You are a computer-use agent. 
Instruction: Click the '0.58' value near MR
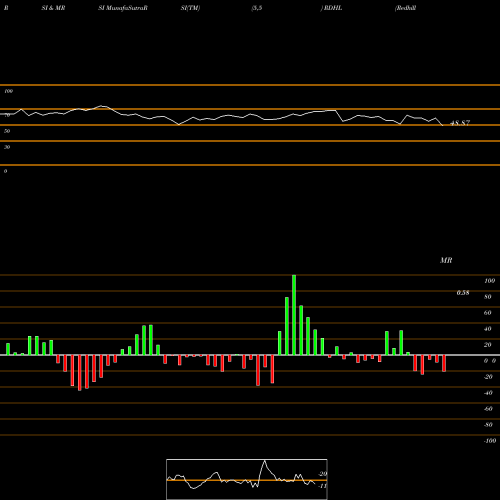pyautogui.click(x=463, y=293)
